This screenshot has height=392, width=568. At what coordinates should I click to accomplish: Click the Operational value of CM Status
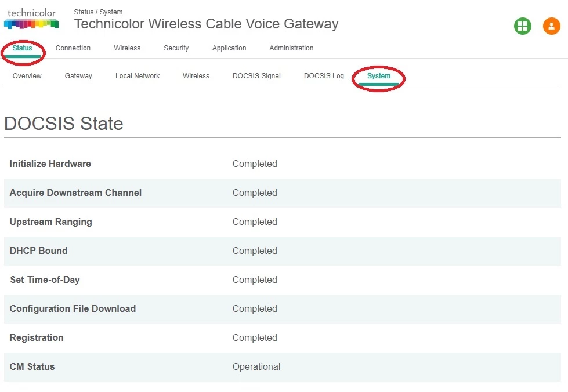click(x=256, y=366)
